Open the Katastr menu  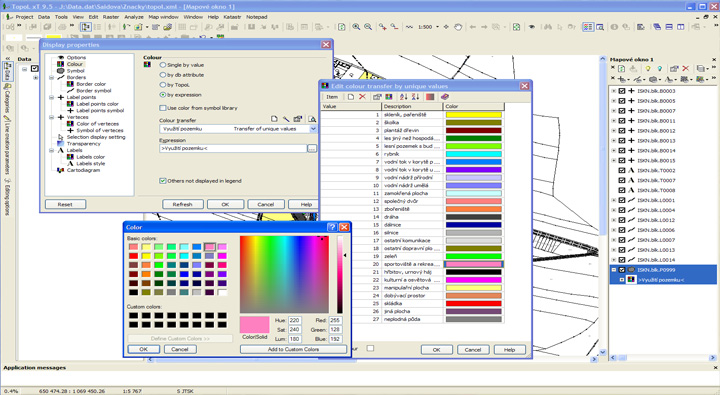232,17
